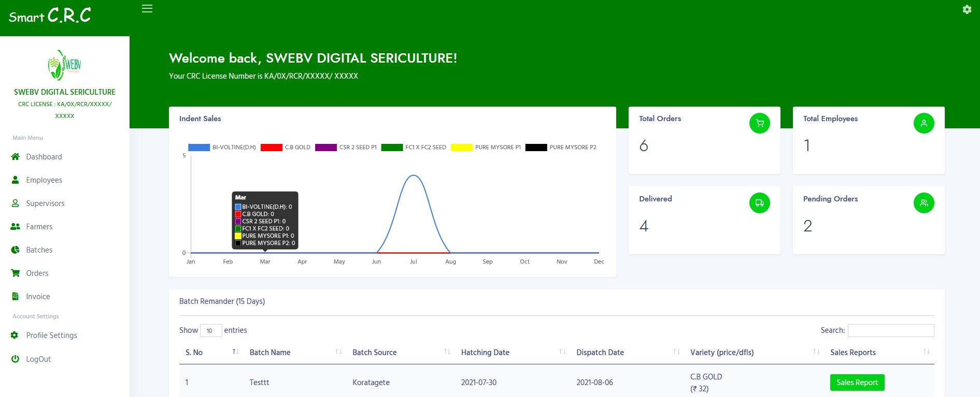Click the Total Employees user icon
Image resolution: width=980 pixels, height=397 pixels.
[924, 123]
